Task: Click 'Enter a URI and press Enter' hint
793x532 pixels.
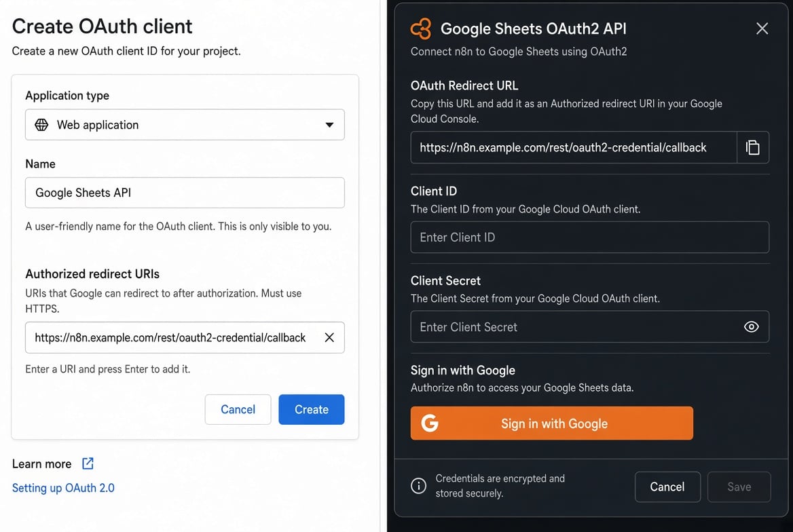Action: [x=108, y=369]
